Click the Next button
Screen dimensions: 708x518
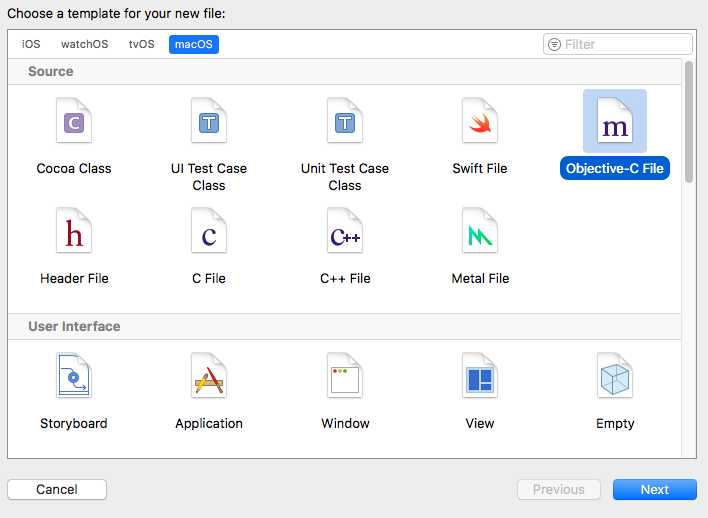click(655, 490)
